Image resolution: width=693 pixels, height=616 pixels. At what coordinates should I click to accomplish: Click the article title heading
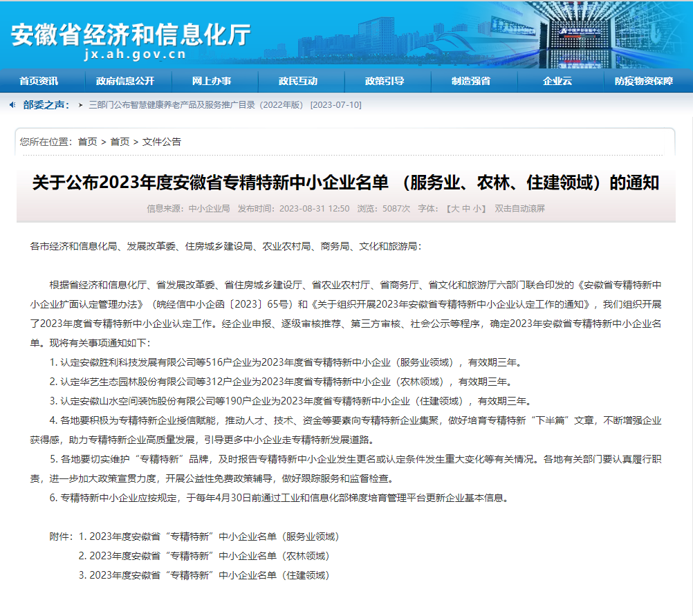click(346, 183)
